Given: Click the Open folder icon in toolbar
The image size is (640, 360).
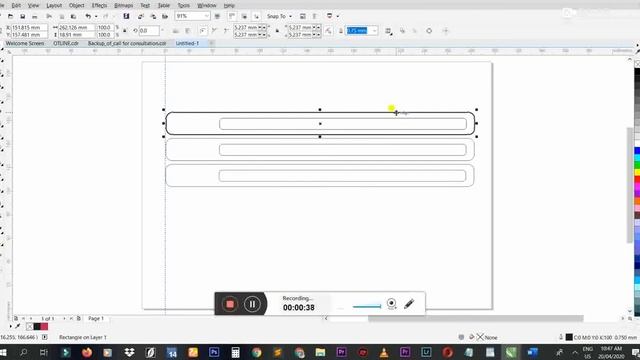Looking at the screenshot, I should [11, 16].
